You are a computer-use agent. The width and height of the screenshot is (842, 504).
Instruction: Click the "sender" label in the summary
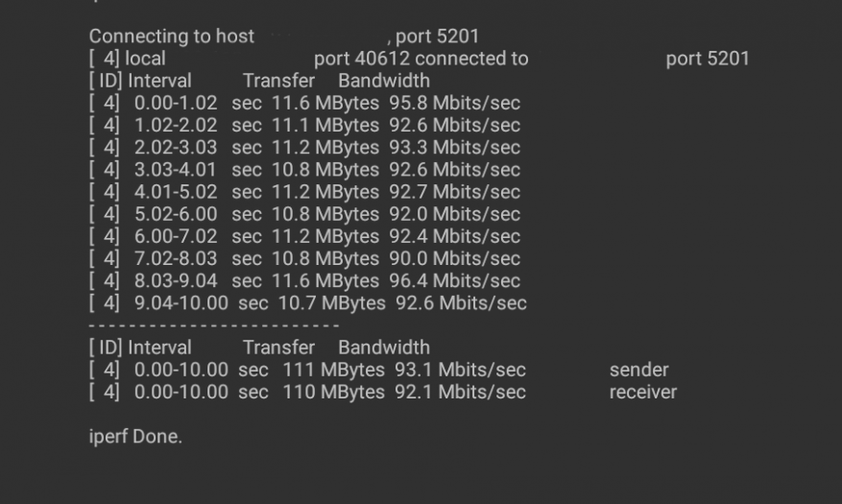(x=638, y=370)
